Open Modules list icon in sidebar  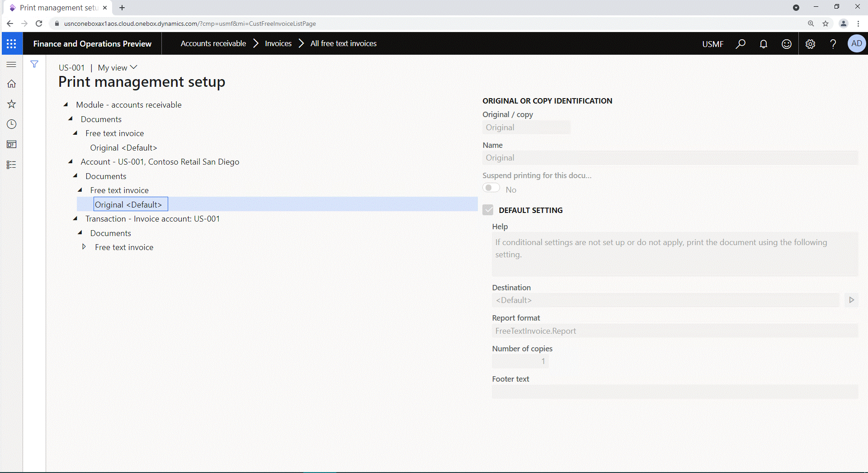(11, 165)
